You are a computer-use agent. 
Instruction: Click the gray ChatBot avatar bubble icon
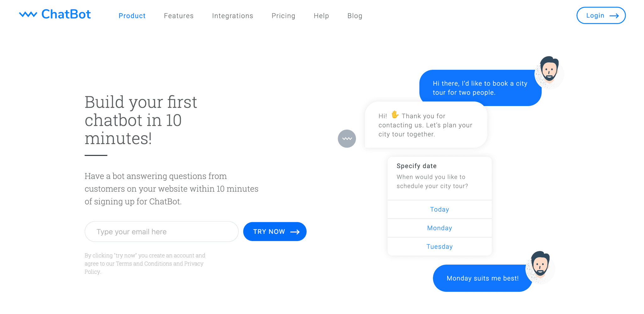tap(347, 139)
